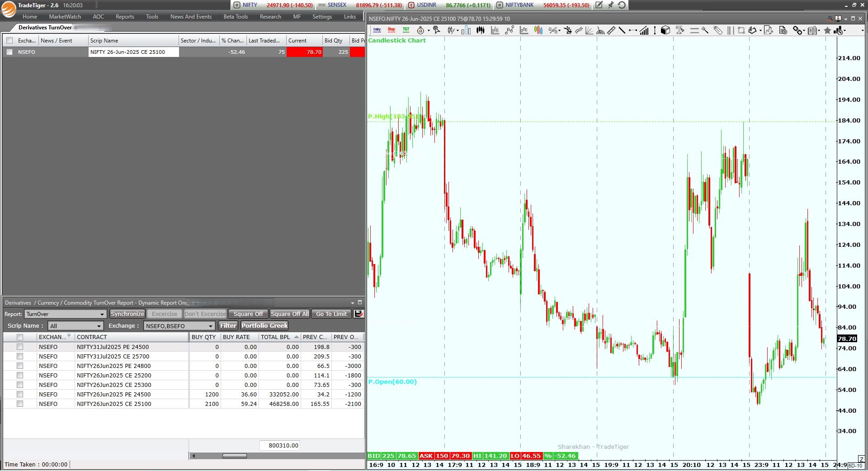Screen dimensions: 868x471
Task: Click the scissors cut tool icon
Action: 553,30
